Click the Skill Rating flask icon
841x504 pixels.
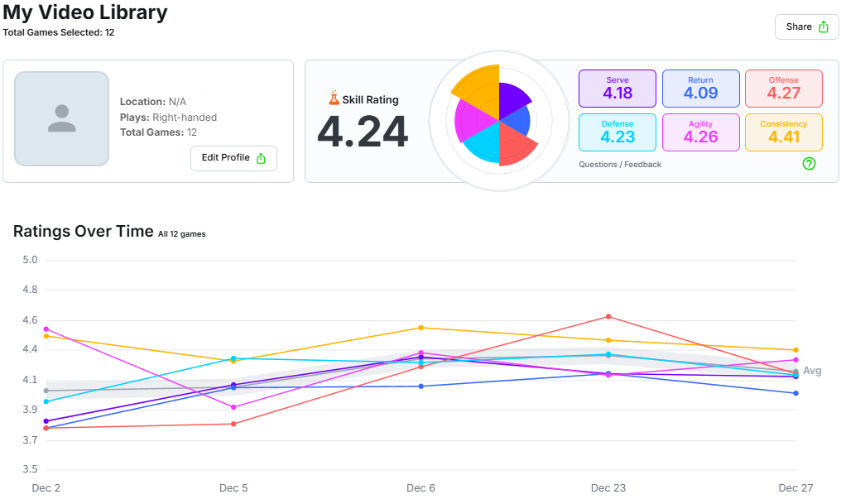[334, 99]
